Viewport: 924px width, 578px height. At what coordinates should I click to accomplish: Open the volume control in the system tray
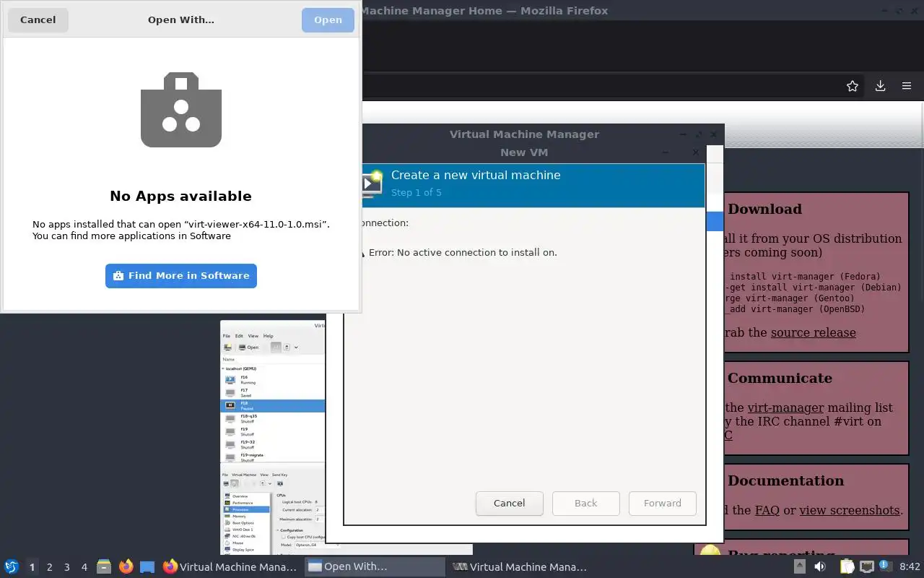pos(820,566)
